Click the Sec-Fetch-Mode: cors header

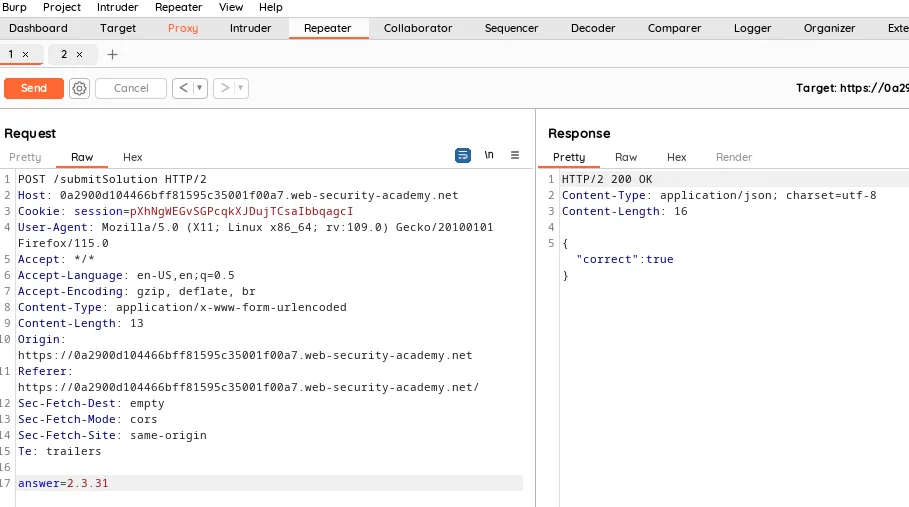tap(87, 420)
